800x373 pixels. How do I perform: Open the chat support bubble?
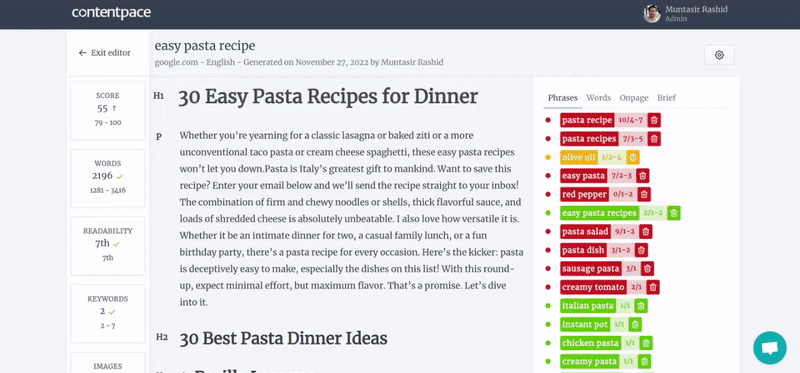point(770,348)
